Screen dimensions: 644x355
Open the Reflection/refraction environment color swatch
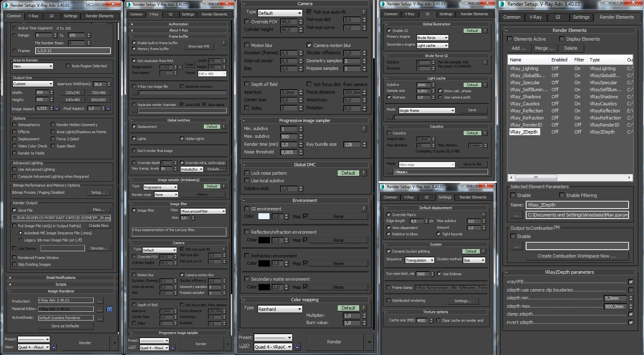click(x=264, y=240)
